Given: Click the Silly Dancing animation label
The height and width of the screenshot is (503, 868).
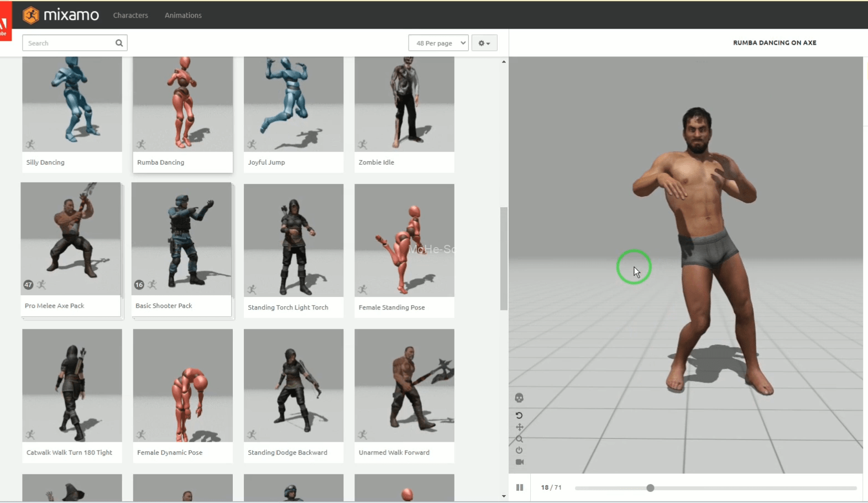Looking at the screenshot, I should (x=45, y=163).
